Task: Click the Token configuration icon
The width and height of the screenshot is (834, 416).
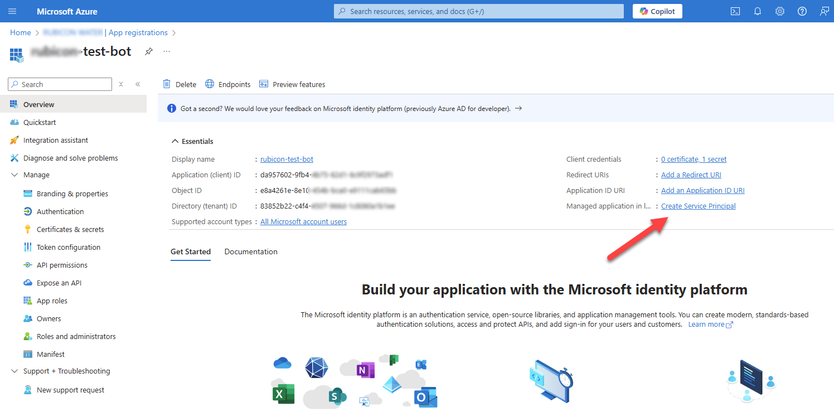Action: click(x=28, y=247)
